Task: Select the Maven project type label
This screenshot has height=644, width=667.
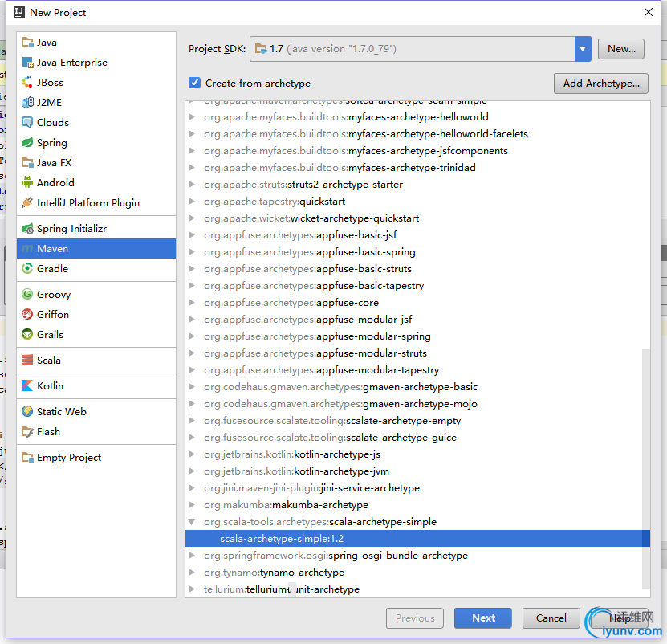Action: point(52,249)
